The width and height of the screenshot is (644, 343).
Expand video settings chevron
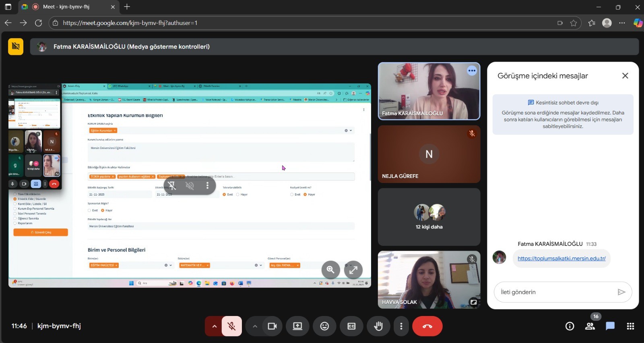click(x=255, y=326)
